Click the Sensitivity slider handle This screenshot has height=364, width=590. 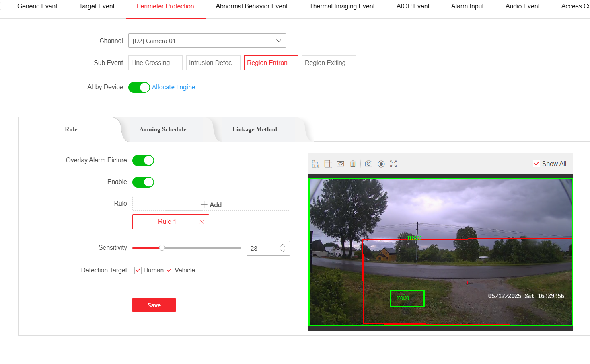(x=162, y=248)
